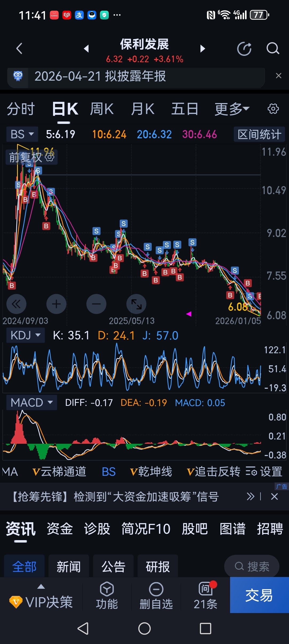289x644 pixels.
Task: Tap the blue 交易 button
Action: point(259,595)
